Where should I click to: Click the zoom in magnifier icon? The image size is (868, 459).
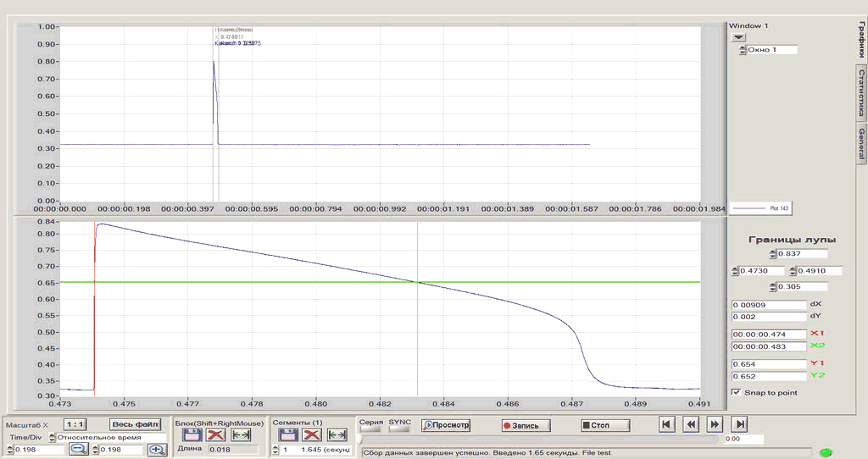click(157, 450)
